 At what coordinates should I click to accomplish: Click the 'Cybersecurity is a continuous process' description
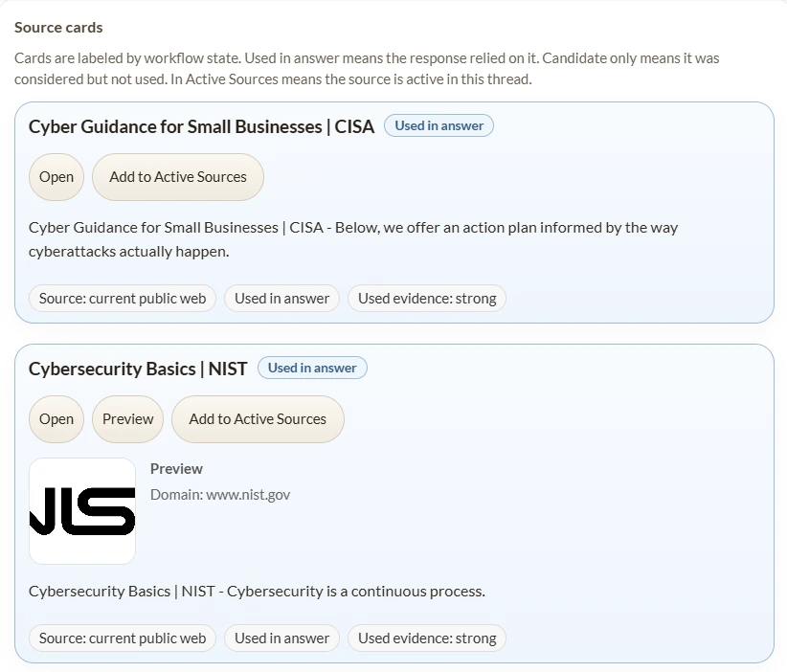pyautogui.click(x=257, y=592)
